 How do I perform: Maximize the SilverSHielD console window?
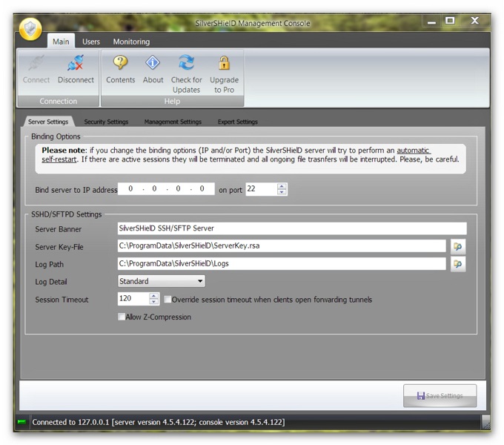(450, 21)
